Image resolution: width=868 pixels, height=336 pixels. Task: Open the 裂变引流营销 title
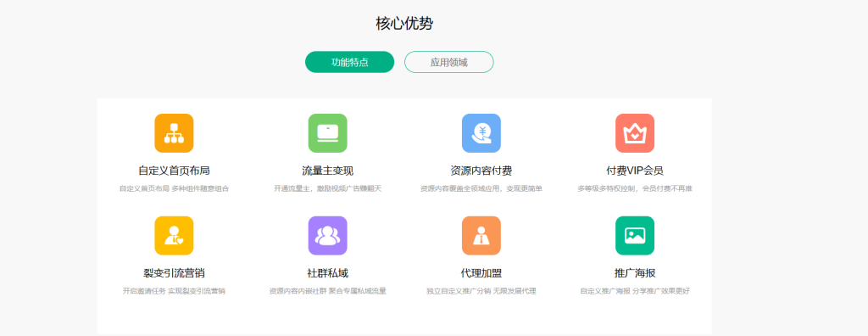point(174,273)
